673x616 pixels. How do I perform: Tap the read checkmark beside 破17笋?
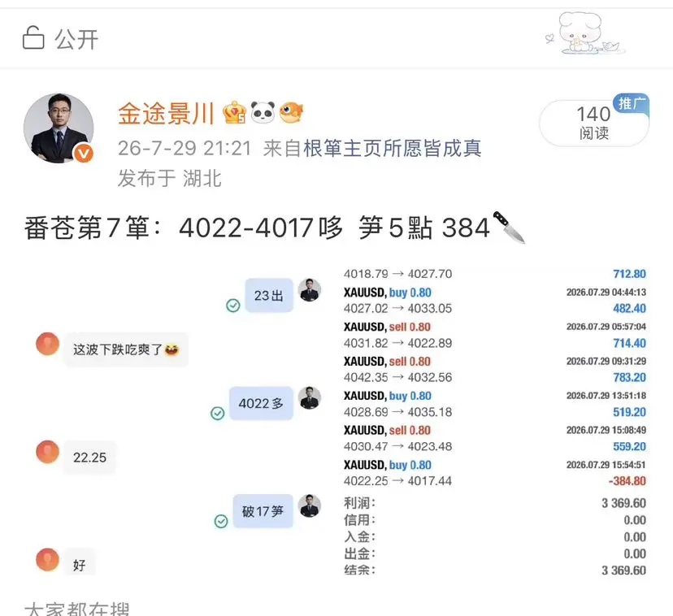point(221,521)
